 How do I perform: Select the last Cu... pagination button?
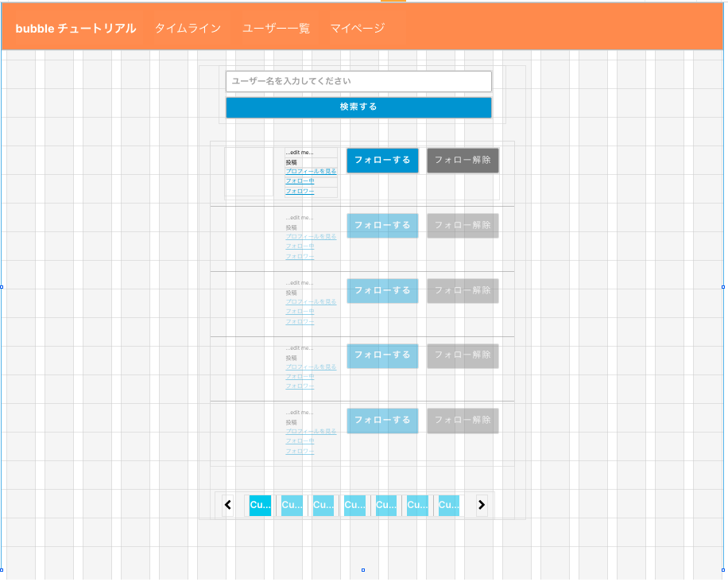pyautogui.click(x=448, y=505)
